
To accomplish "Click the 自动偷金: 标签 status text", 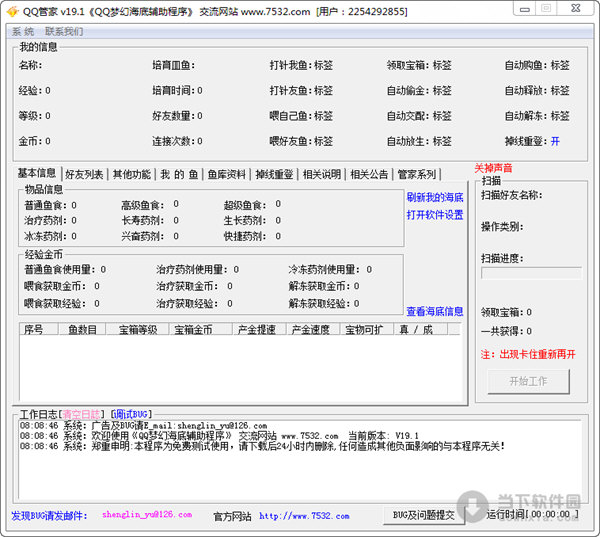I will (x=419, y=91).
